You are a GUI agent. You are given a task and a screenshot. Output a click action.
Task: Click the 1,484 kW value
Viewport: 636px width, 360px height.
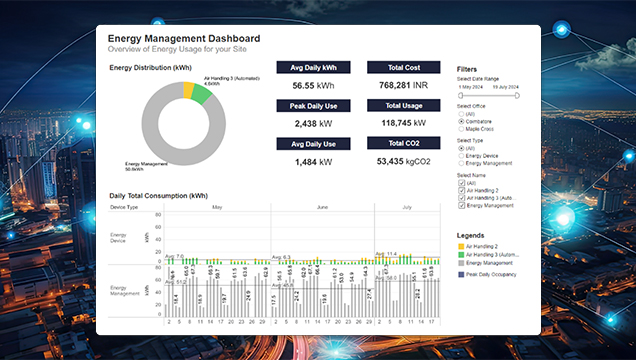(x=314, y=162)
